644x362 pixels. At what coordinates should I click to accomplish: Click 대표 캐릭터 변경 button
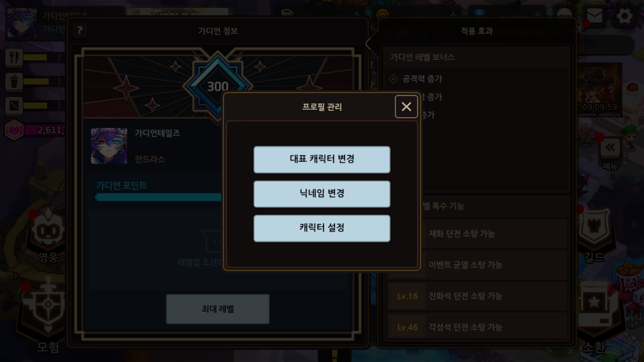click(322, 160)
